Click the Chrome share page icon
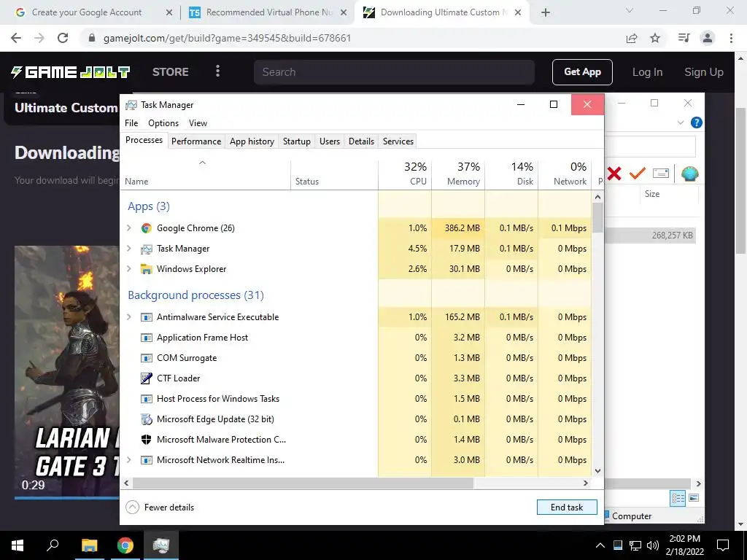The height and width of the screenshot is (560, 747). 632,38
